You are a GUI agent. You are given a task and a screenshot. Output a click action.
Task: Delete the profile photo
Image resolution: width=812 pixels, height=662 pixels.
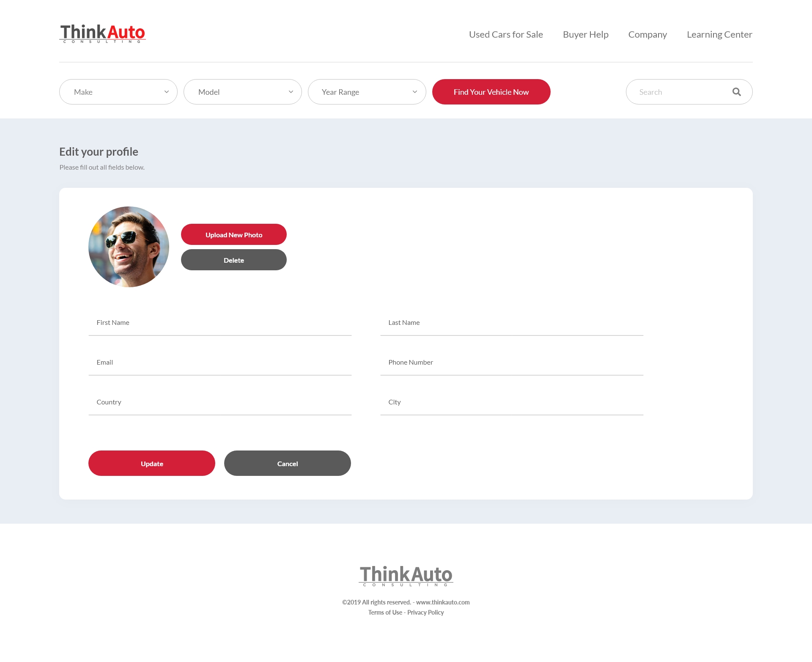click(x=234, y=260)
